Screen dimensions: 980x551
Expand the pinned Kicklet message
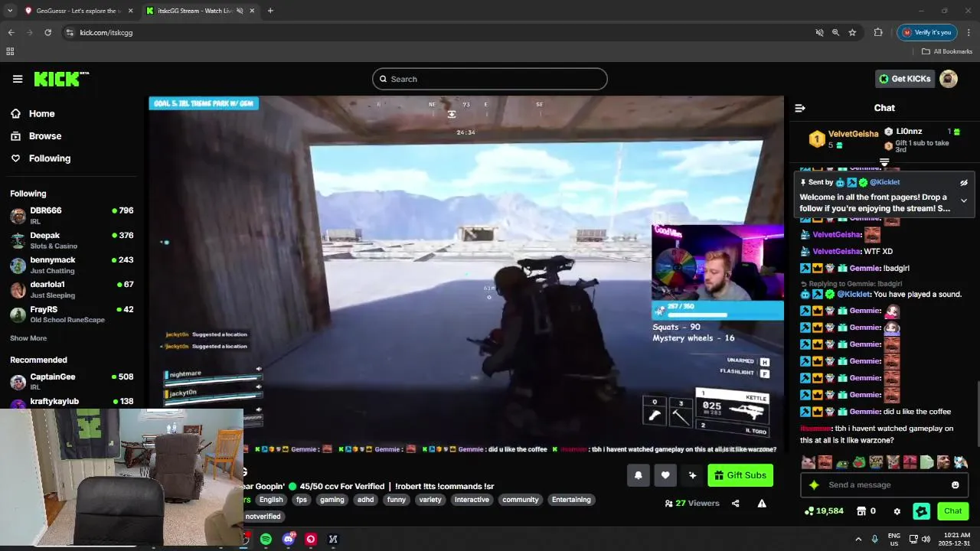pos(964,201)
